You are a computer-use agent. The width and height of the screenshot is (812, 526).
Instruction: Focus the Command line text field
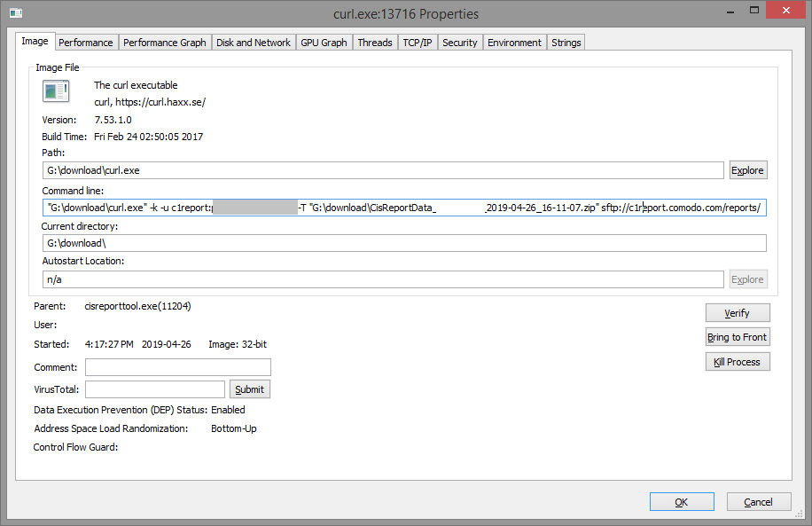[x=403, y=208]
